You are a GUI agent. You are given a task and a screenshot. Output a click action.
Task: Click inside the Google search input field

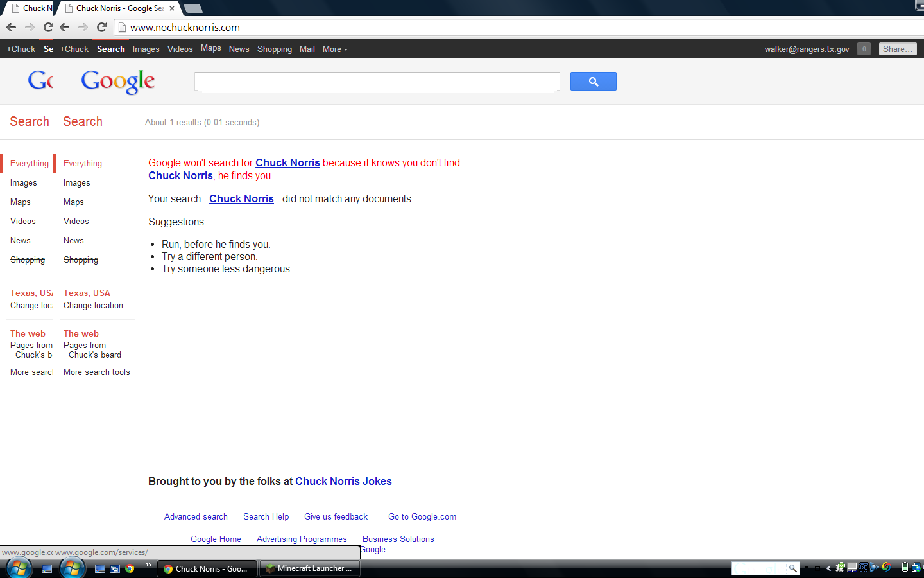click(377, 82)
